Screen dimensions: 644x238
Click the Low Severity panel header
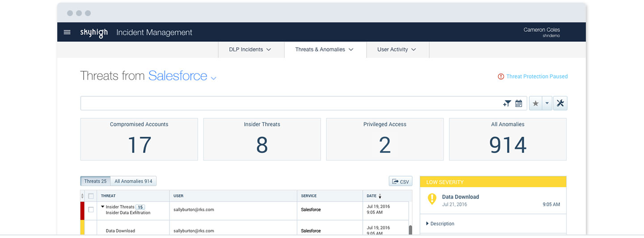click(x=493, y=182)
